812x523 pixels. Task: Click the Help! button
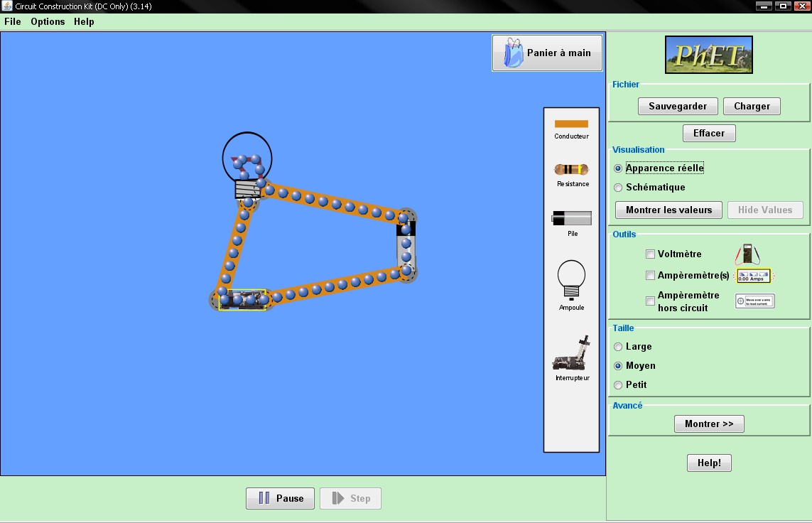tap(709, 463)
